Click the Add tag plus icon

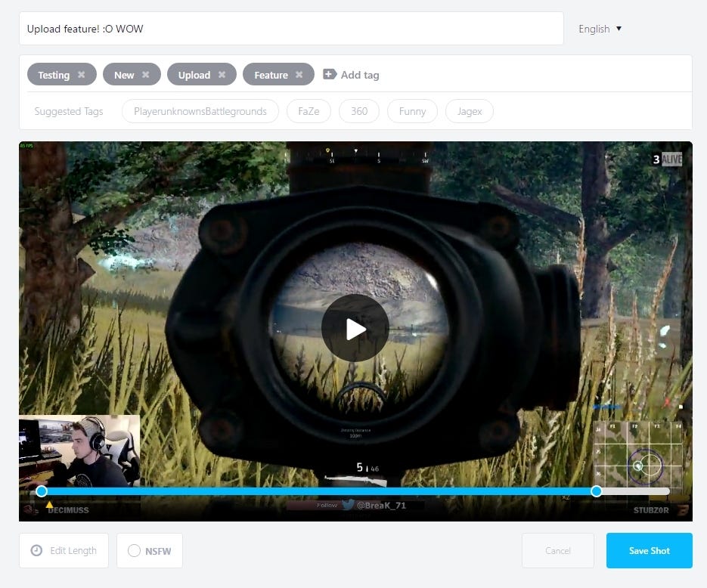point(330,74)
